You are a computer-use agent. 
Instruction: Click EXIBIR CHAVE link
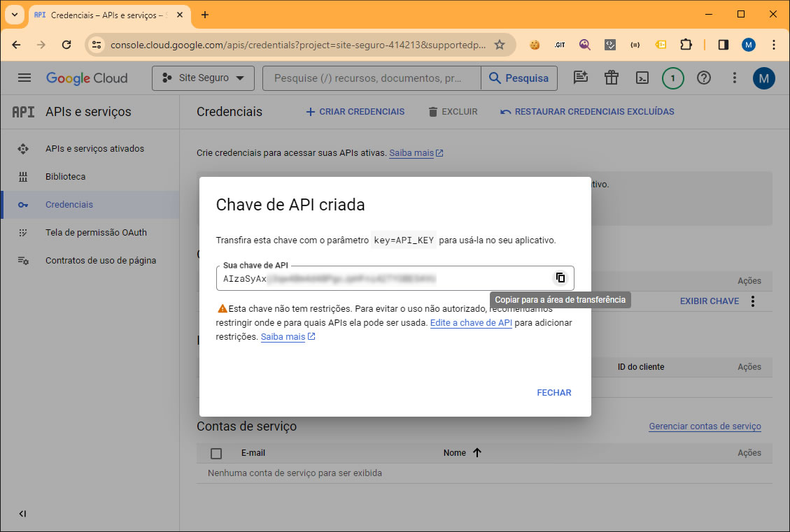coord(710,301)
